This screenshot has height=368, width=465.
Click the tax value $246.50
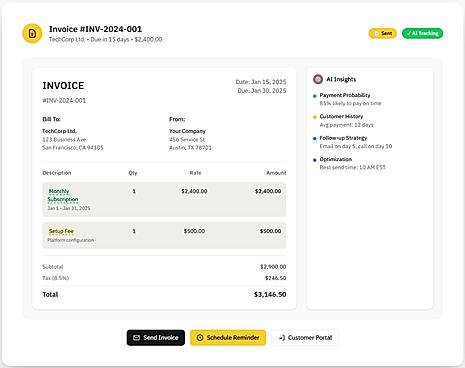(x=275, y=278)
